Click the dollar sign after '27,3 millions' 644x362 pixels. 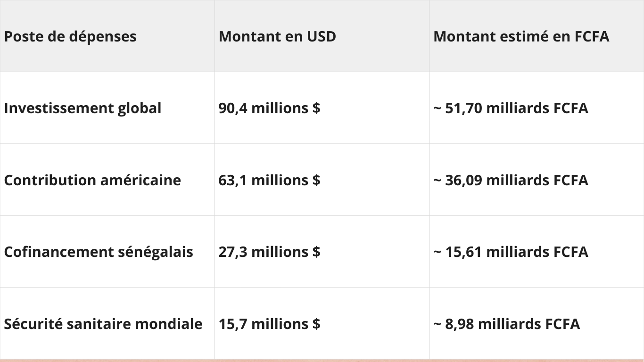point(316,252)
